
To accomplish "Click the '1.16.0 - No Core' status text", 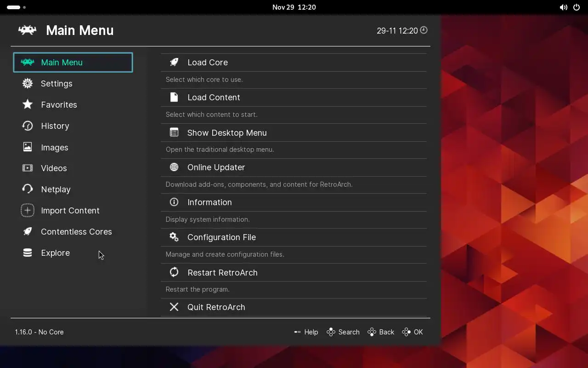I will click(39, 332).
